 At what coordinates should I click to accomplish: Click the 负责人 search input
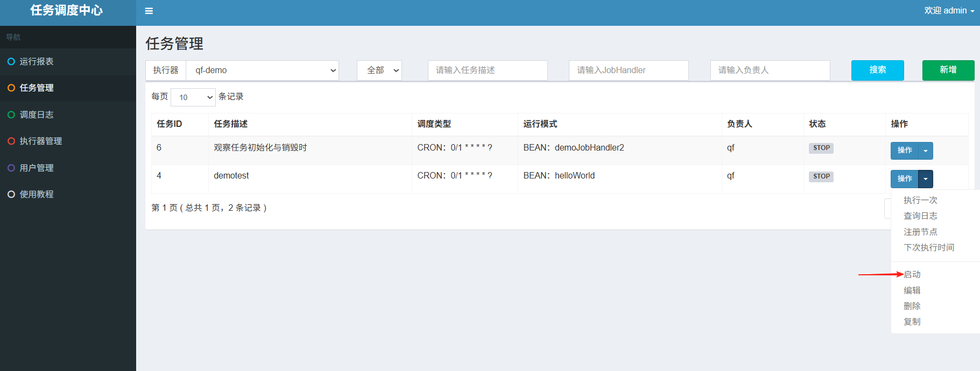click(770, 70)
